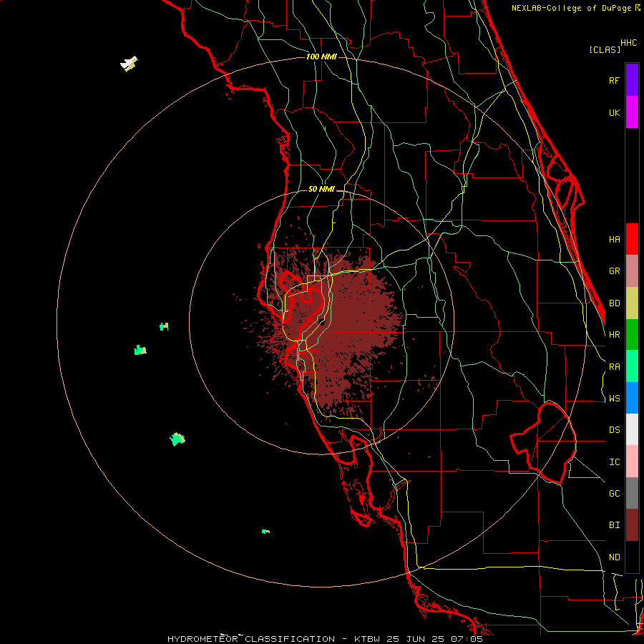
Task: Click the HA legend label
Action: pos(614,239)
